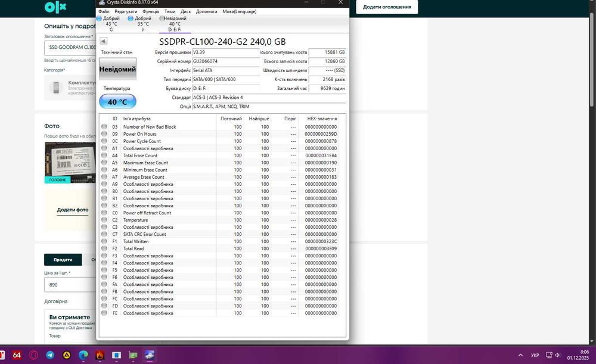Click the Невідомий health status button
This screenshot has width=596, height=364.
click(x=117, y=69)
